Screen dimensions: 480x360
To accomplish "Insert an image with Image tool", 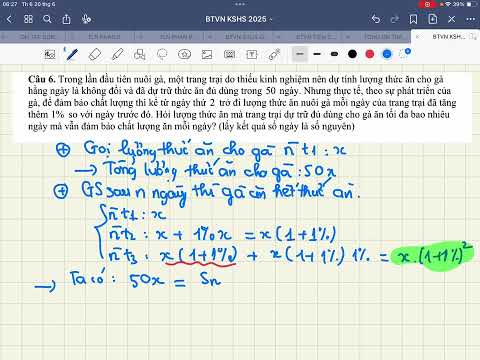I will click(207, 54).
